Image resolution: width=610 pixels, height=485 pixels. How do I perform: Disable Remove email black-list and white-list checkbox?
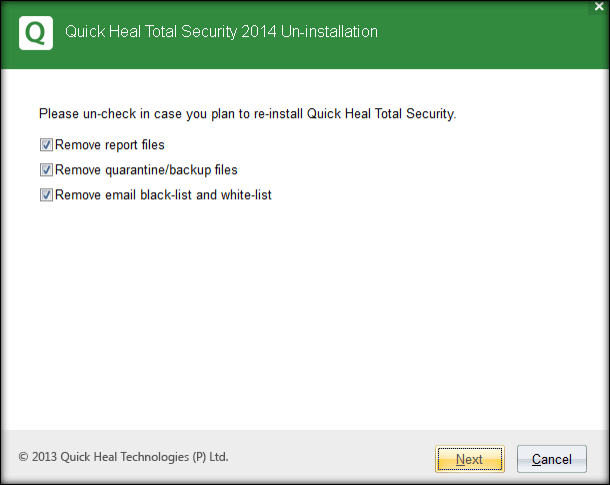click(46, 195)
